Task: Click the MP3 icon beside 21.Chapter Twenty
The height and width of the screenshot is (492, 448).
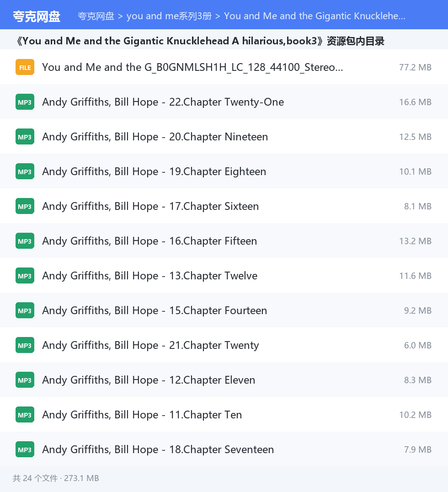Action: 25,345
